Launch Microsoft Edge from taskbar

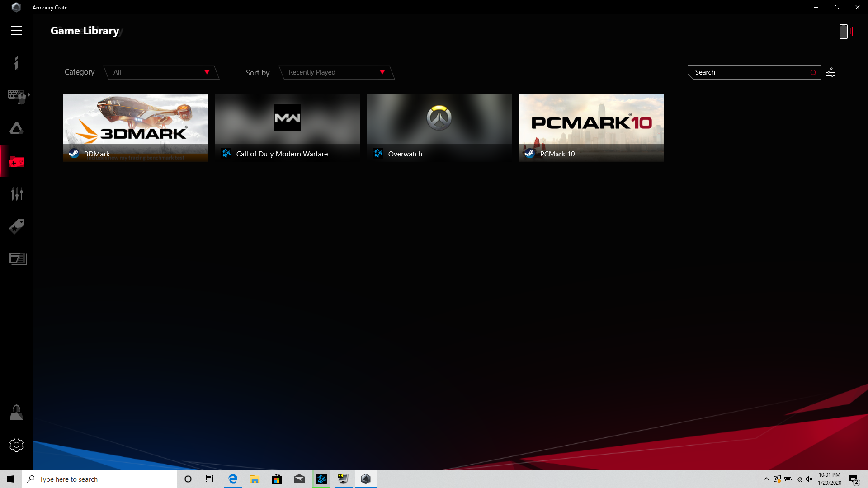coord(233,479)
